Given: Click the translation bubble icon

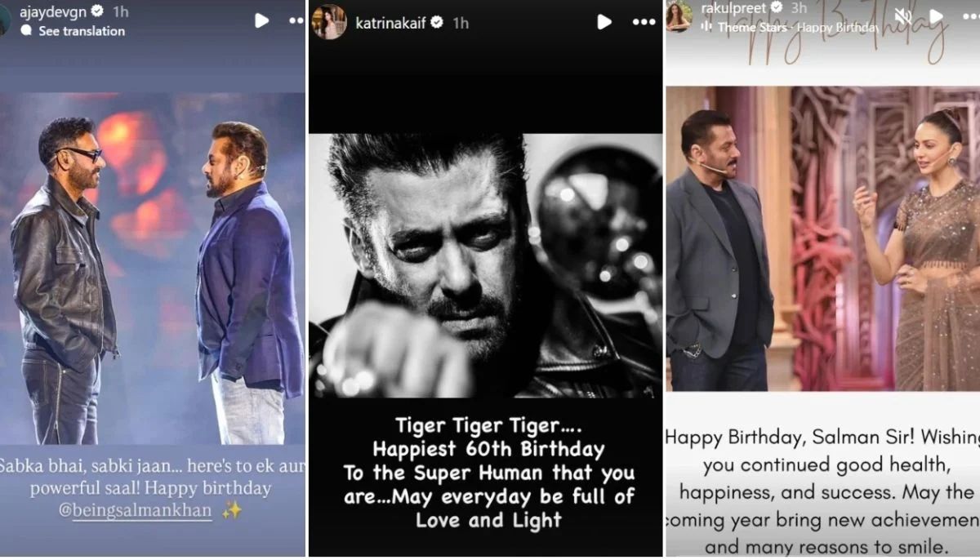Looking at the screenshot, I should pos(26,31).
